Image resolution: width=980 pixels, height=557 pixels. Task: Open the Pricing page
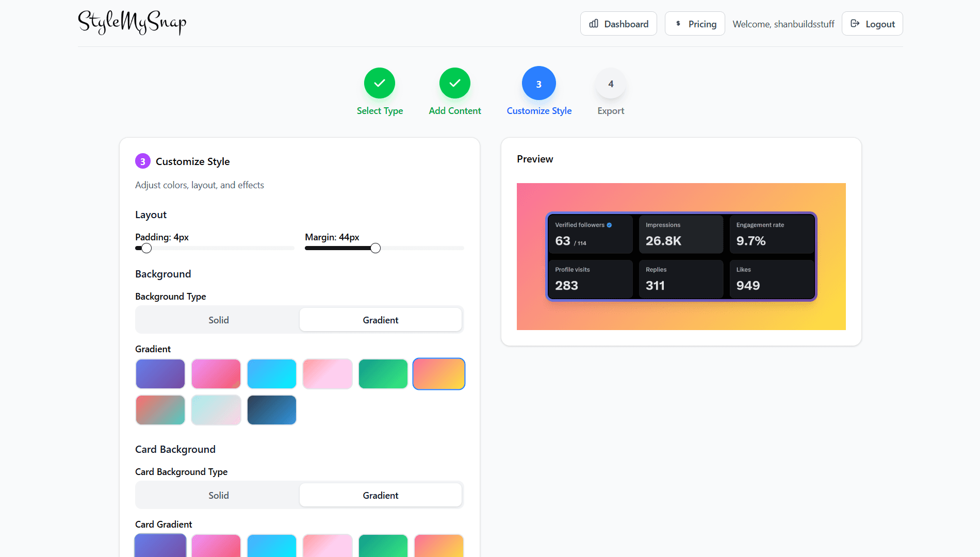click(695, 24)
